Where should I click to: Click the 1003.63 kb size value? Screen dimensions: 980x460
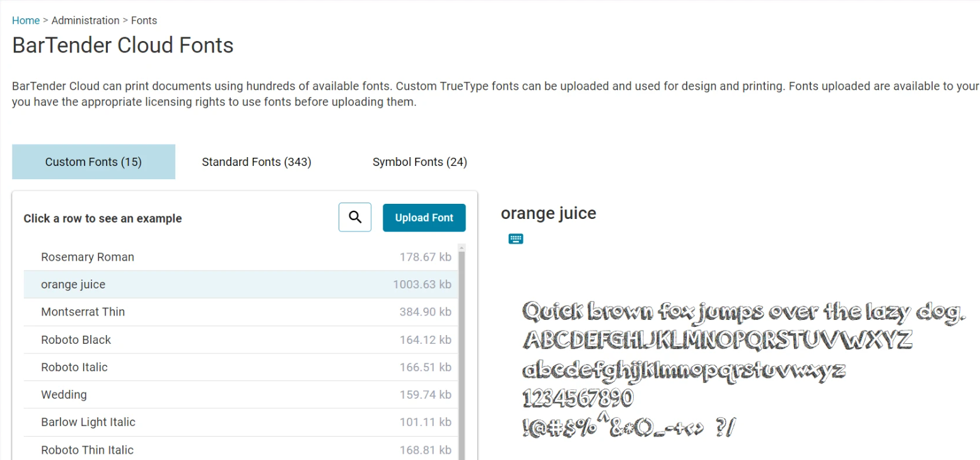point(422,285)
